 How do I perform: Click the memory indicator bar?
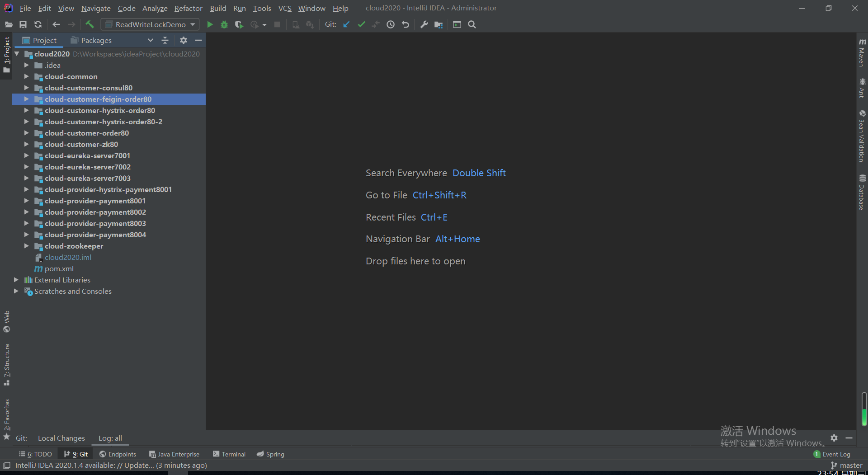(x=864, y=409)
